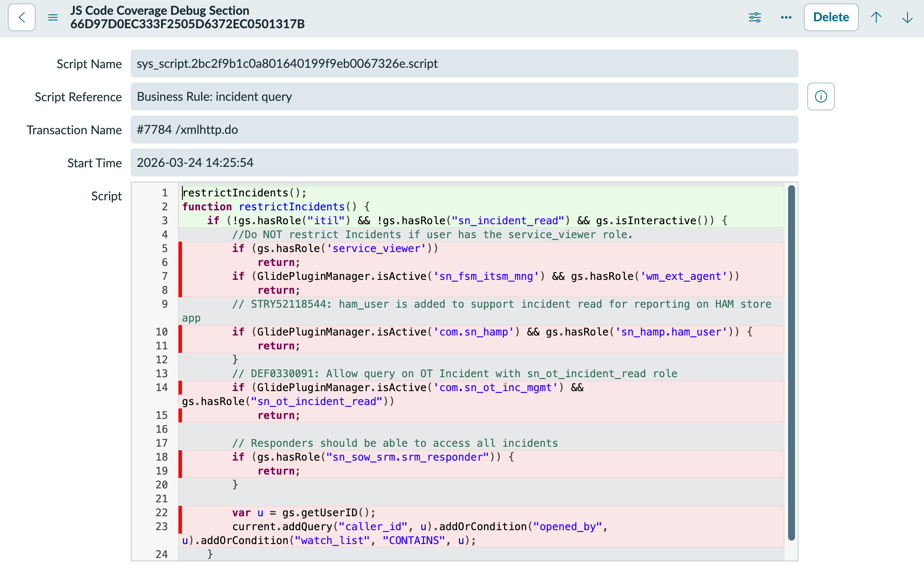
Task: Click the Script Reference info icon
Action: tap(821, 96)
